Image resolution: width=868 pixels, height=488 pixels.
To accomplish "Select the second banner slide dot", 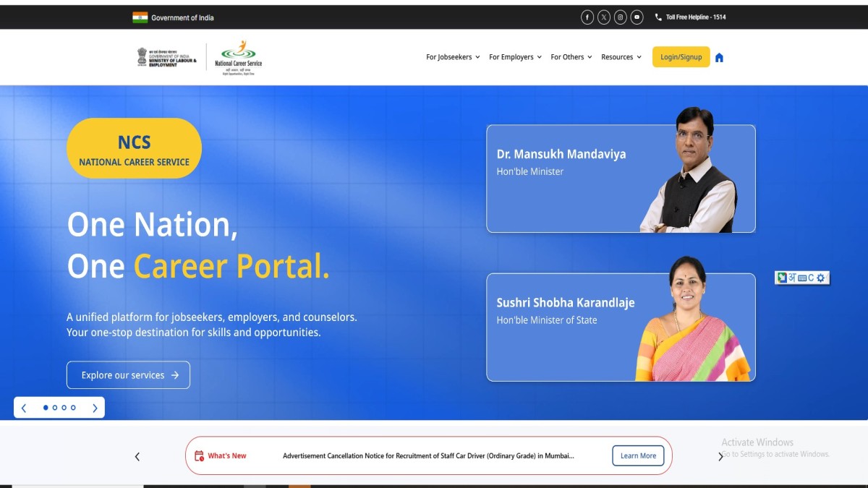I will [55, 408].
